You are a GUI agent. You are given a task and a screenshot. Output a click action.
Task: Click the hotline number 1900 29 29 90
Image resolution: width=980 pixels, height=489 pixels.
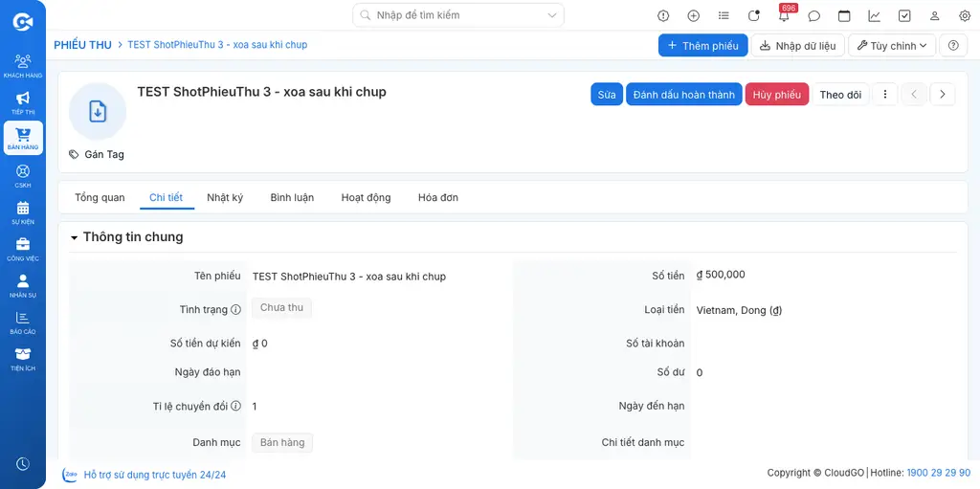938,472
